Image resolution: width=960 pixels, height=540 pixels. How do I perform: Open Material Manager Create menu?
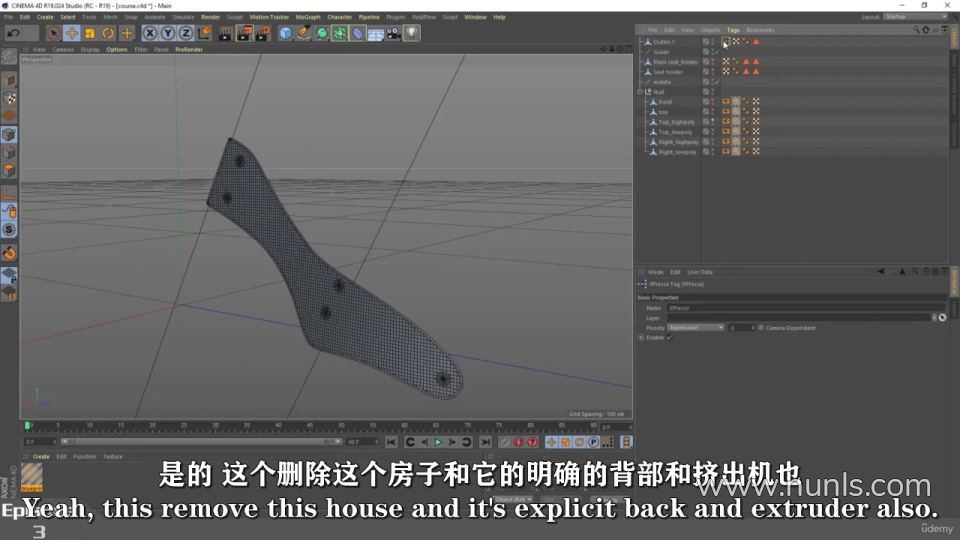tap(41, 457)
